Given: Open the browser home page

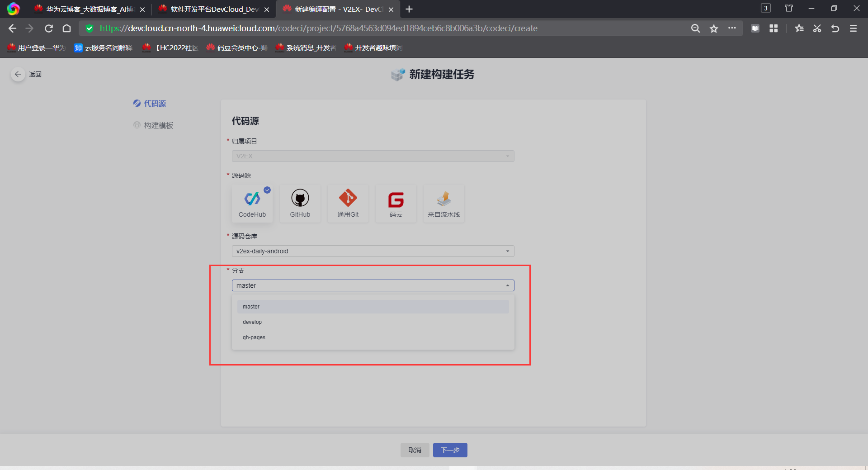Looking at the screenshot, I should coord(67,28).
